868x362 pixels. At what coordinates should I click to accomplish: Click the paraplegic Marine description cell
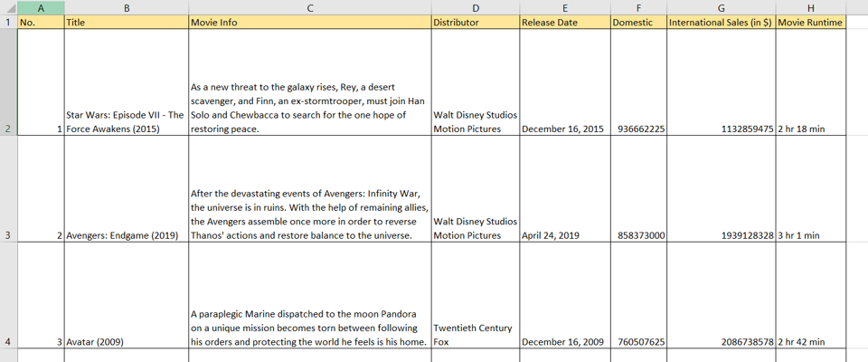pyautogui.click(x=310, y=295)
